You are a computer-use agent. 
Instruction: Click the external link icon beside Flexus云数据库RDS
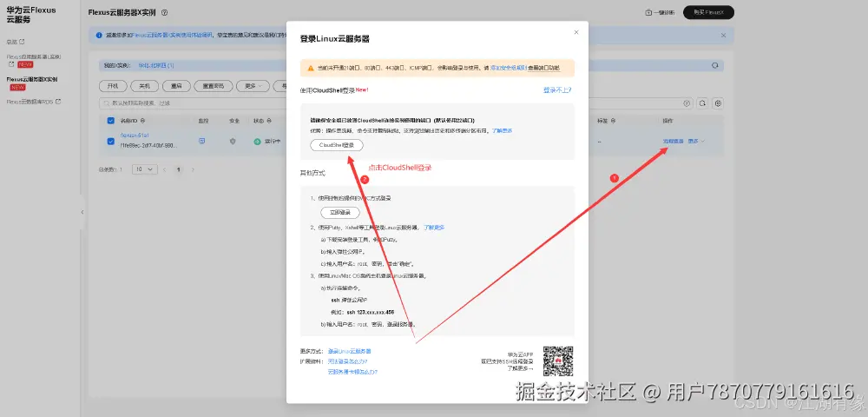tap(58, 102)
